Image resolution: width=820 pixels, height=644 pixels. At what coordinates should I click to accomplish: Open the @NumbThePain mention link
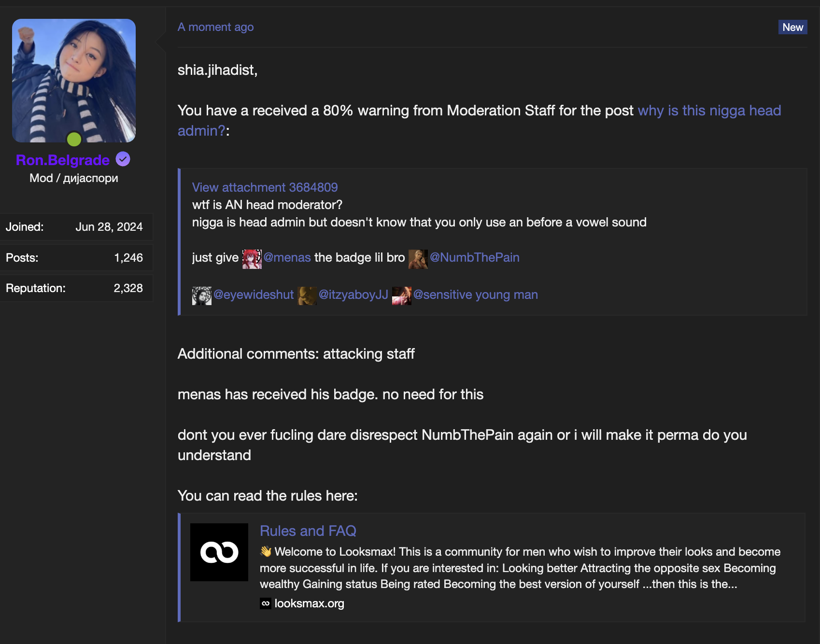pyautogui.click(x=474, y=257)
